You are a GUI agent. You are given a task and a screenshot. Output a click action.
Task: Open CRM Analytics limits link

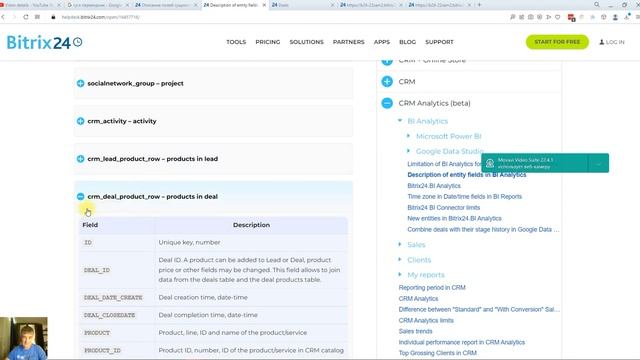pos(426,320)
